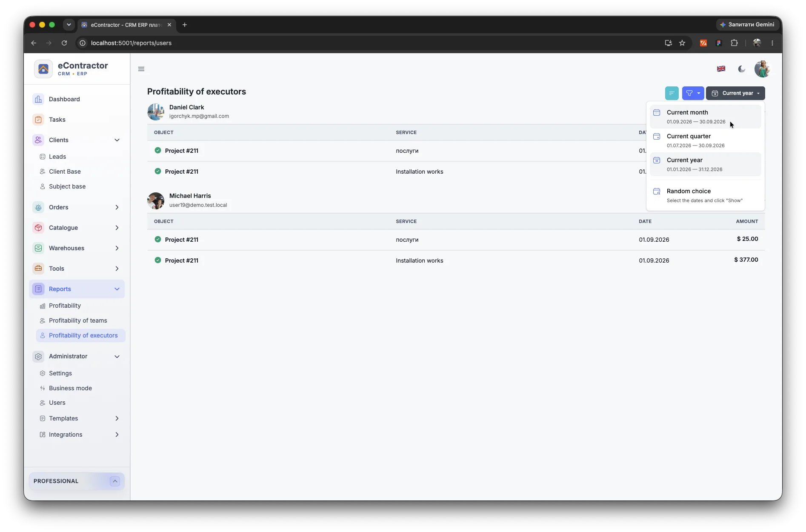806x532 pixels.
Task: Open Profitability of executors report
Action: 81,335
